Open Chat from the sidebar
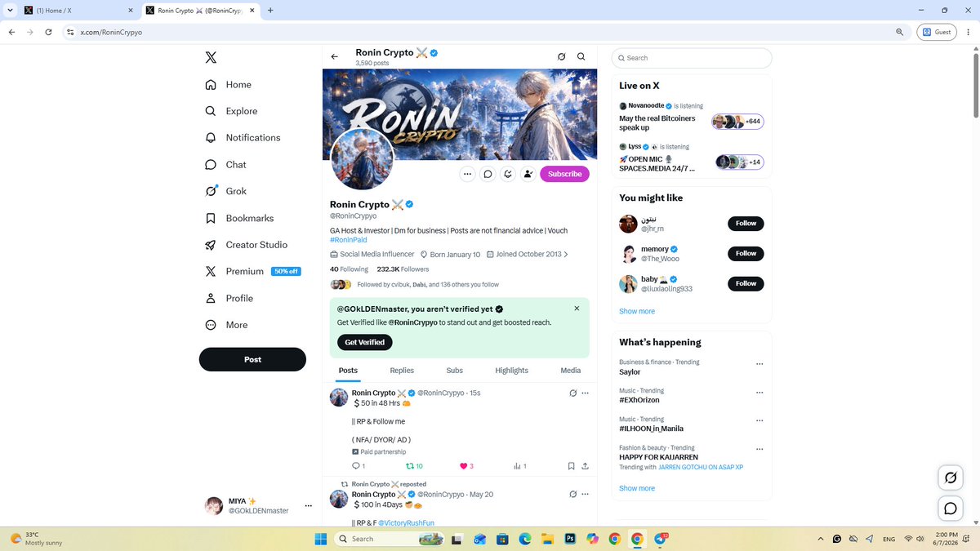The image size is (980, 551). (x=225, y=165)
